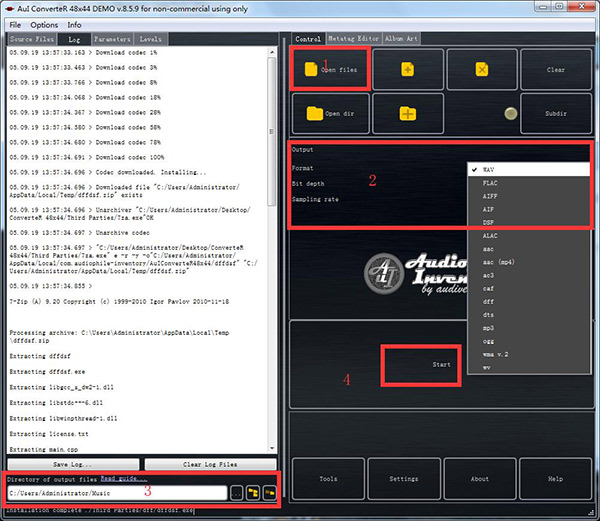This screenshot has width=600, height=521.
Task: Choose AIF from the format list
Action: [528, 209]
